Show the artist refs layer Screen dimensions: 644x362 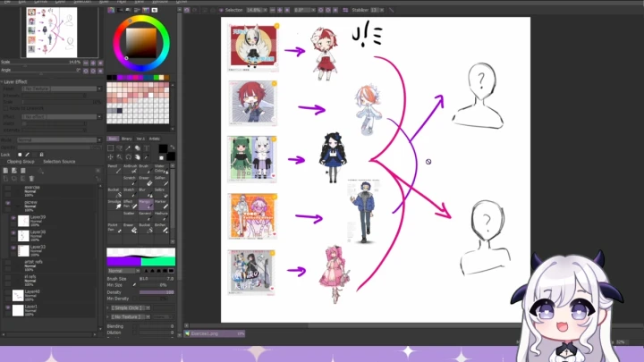(8, 263)
